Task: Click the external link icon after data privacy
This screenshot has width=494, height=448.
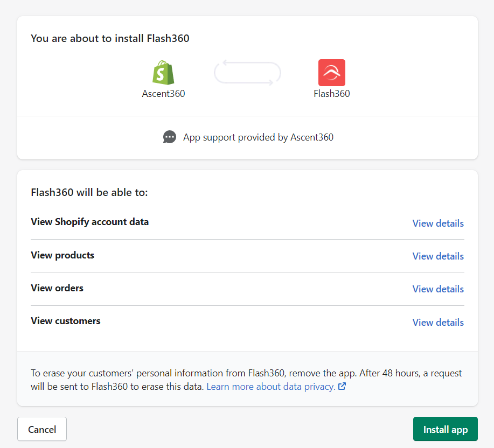Action: 342,387
